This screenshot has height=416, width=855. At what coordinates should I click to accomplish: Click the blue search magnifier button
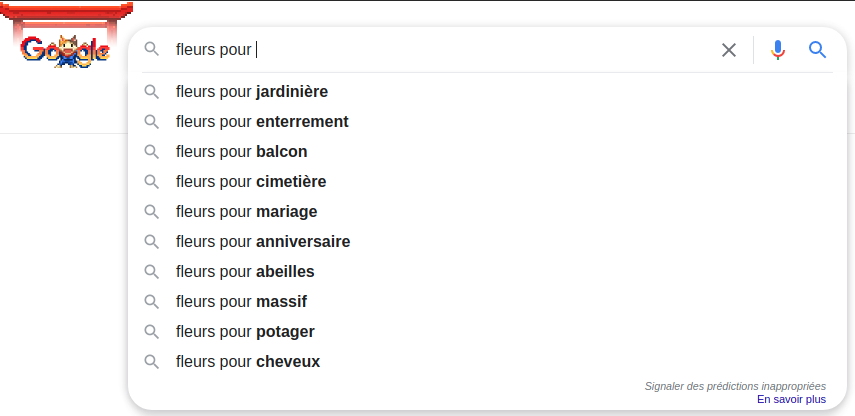pos(817,50)
